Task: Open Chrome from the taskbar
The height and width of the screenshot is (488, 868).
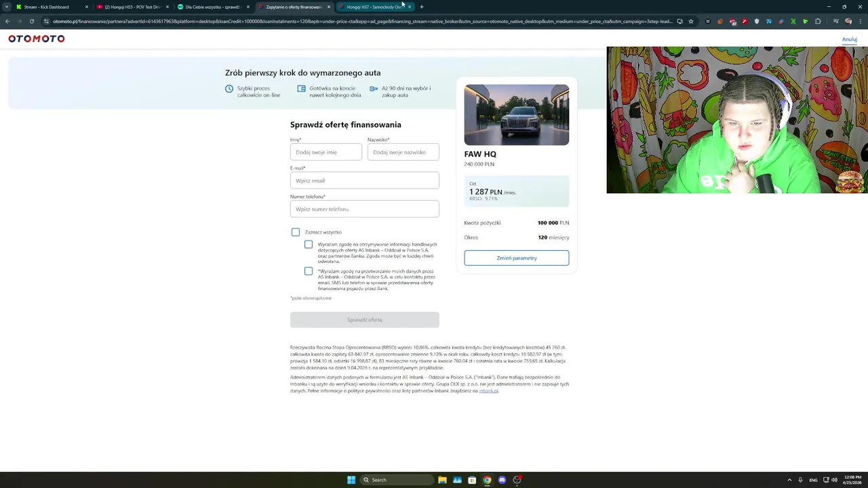Action: click(487, 480)
